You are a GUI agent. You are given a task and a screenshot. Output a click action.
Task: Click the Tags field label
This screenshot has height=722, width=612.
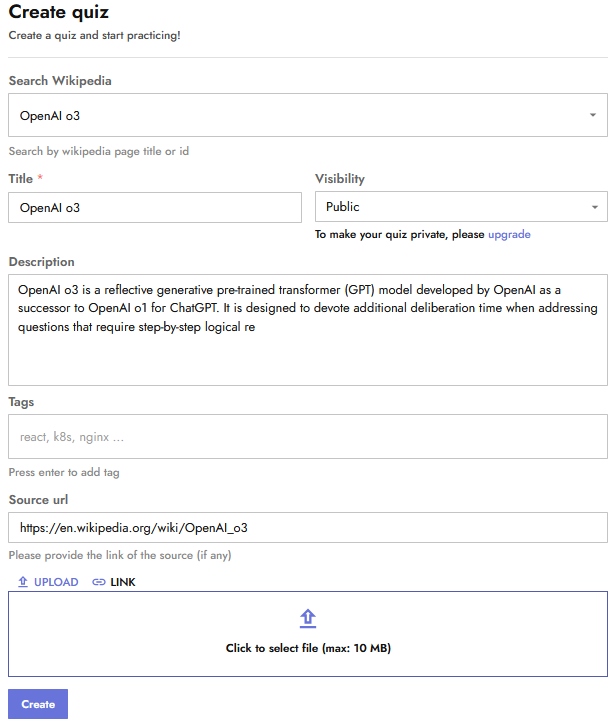point(21,402)
